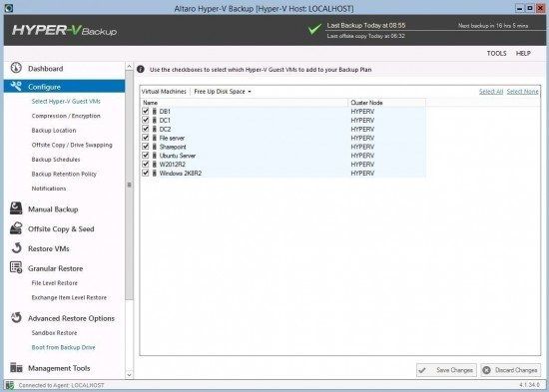Click the sidebar scroll up arrow

[x=129, y=67]
